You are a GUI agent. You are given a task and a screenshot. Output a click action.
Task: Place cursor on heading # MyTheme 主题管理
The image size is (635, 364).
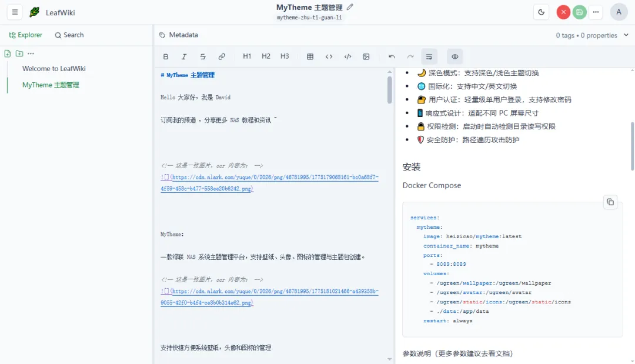tap(188, 75)
